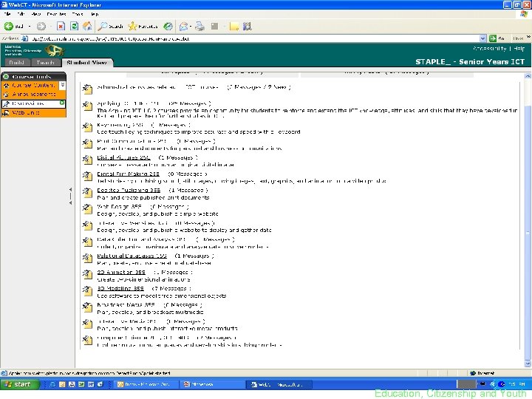This screenshot has width=532, height=399.
Task: Open the Relational Databases 35S topic
Action: click(x=132, y=256)
